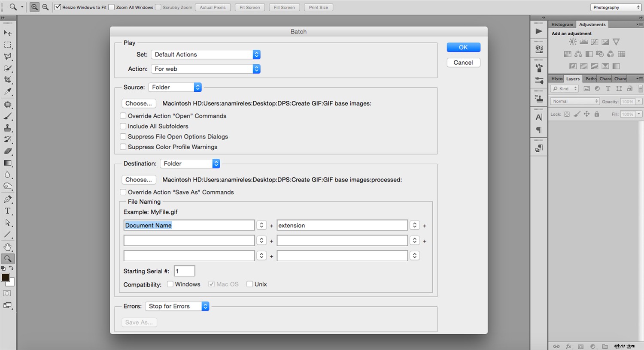Viewport: 644px width, 350px height.
Task: Select the Type tool
Action: pos(8,211)
